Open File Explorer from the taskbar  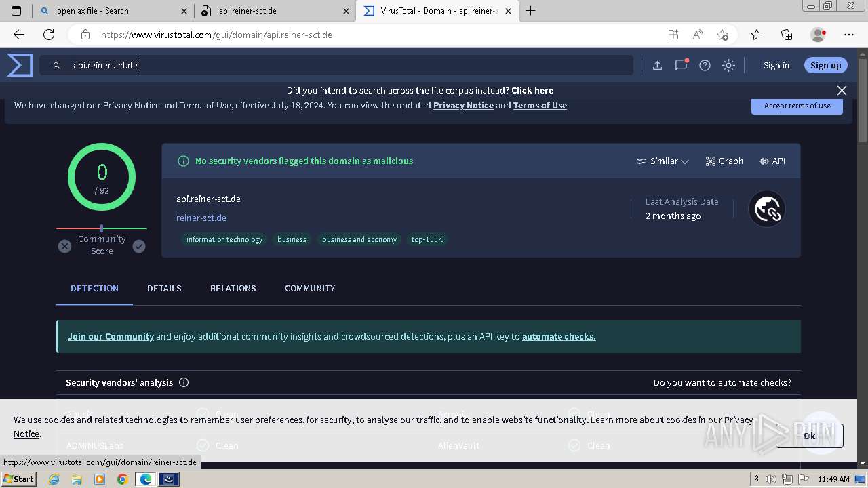click(x=77, y=479)
